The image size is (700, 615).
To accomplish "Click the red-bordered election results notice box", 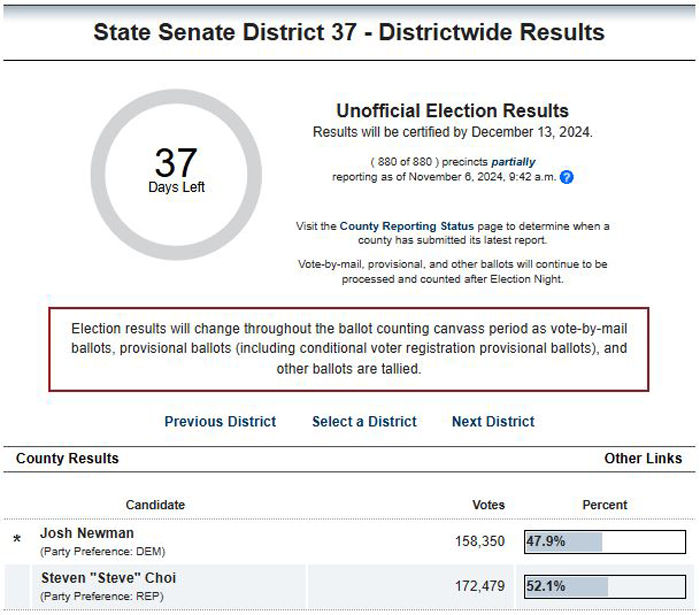I will (349, 349).
